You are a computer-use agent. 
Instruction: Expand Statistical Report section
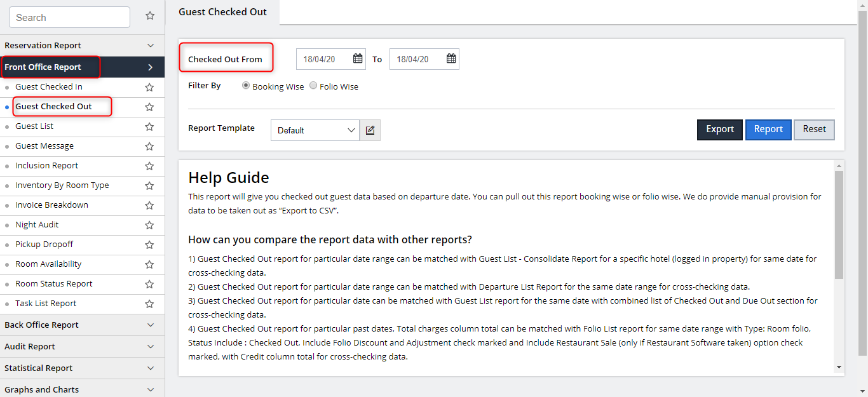[x=82, y=368]
